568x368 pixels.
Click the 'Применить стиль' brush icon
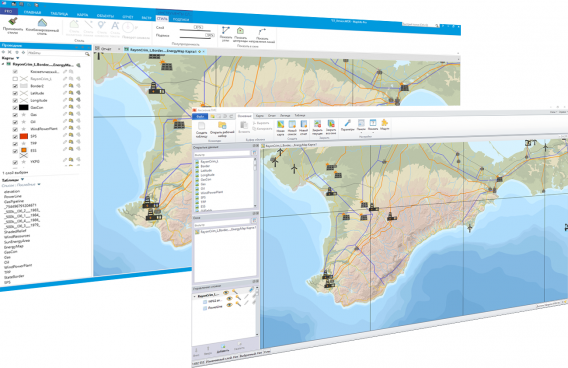13,22
